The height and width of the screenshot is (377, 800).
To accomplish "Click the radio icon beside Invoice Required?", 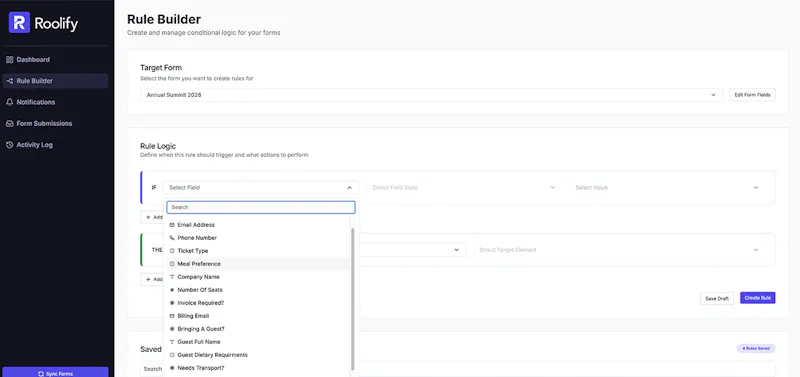I will (172, 303).
